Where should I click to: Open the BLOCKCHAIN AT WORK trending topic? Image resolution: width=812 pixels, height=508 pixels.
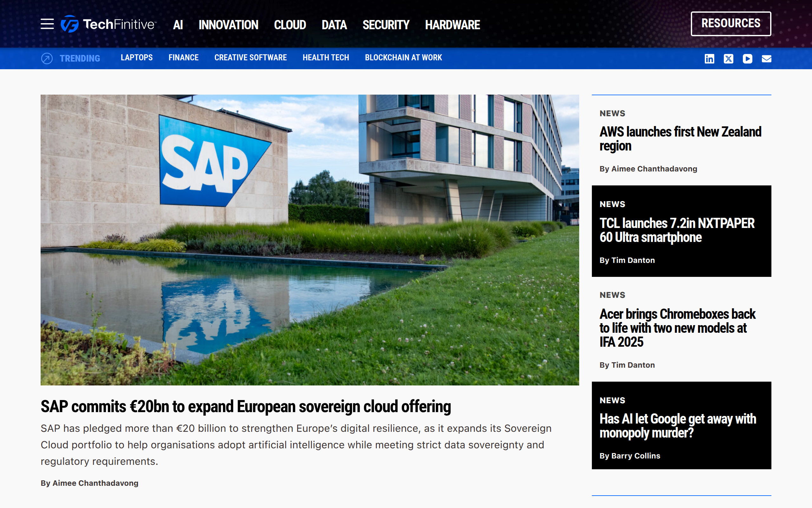coord(403,58)
